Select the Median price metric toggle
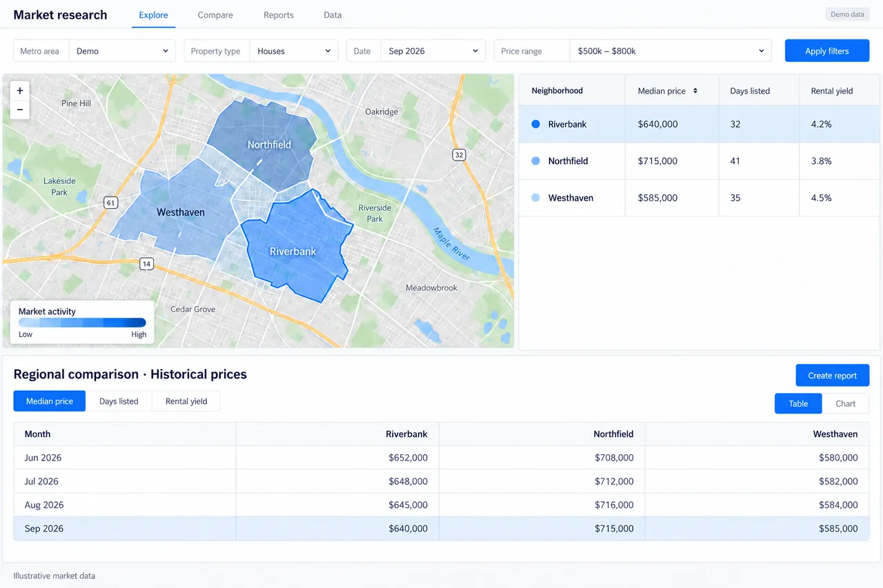 coord(50,401)
